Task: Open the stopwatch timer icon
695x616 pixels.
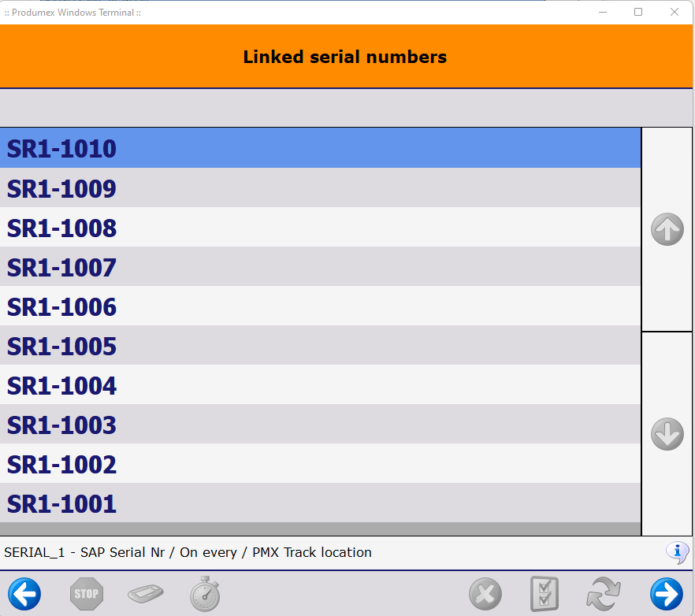Action: point(205,593)
